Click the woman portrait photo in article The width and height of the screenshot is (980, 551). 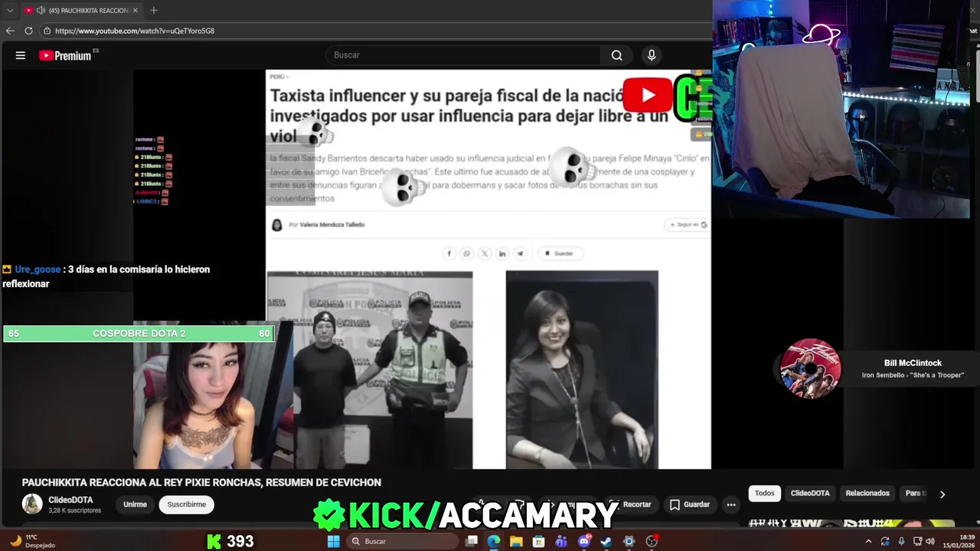point(582,369)
